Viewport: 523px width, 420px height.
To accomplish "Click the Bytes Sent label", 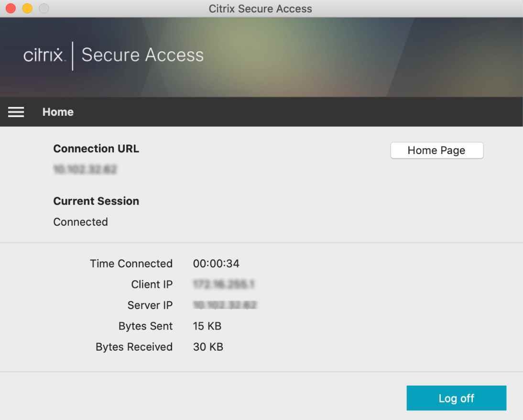I will pyautogui.click(x=145, y=326).
